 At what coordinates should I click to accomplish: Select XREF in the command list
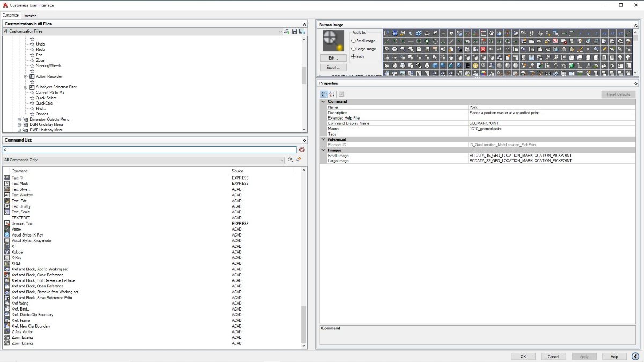pos(17,263)
